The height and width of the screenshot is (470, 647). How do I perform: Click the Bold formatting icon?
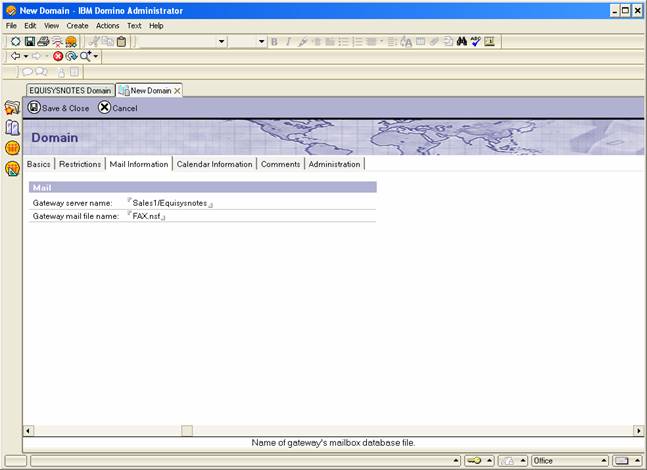274,42
